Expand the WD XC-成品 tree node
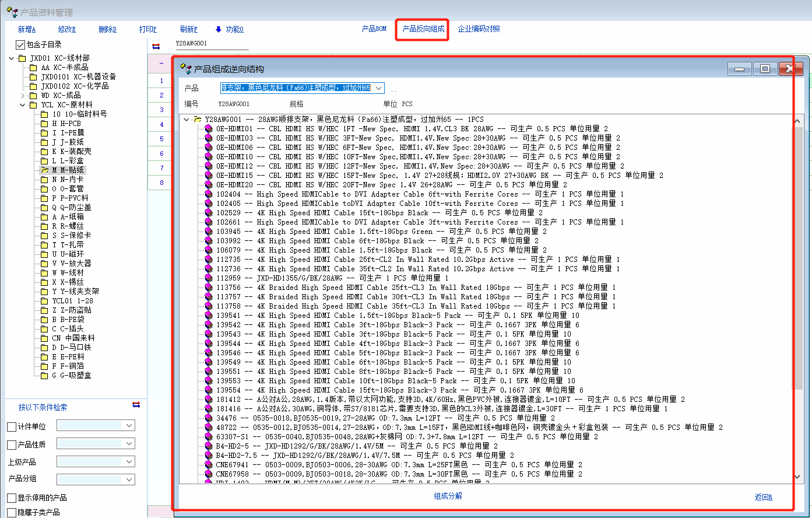 click(x=23, y=96)
